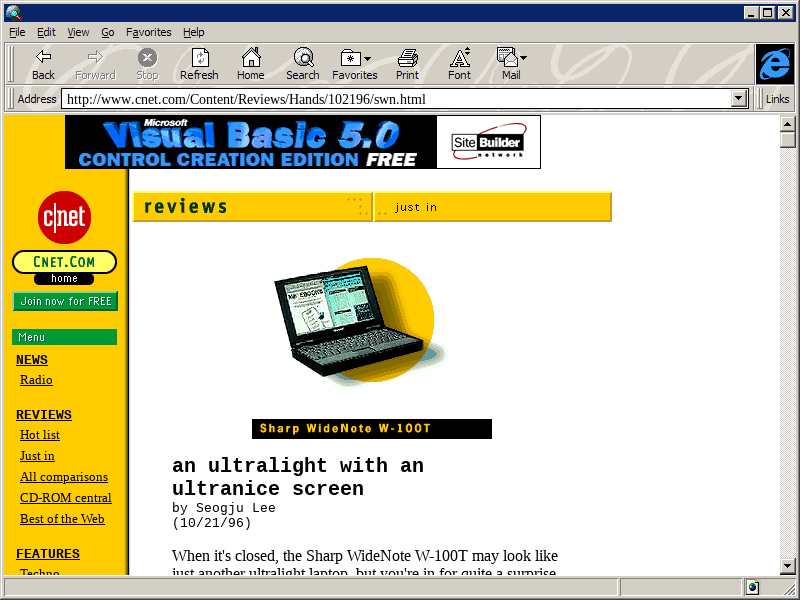
Task: Open the CD-ROM central link
Action: [x=66, y=498]
